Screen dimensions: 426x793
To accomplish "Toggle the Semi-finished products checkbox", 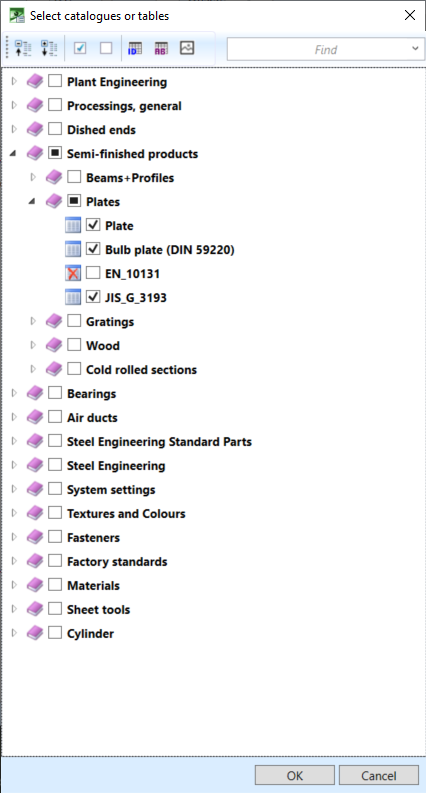I will coord(55,153).
